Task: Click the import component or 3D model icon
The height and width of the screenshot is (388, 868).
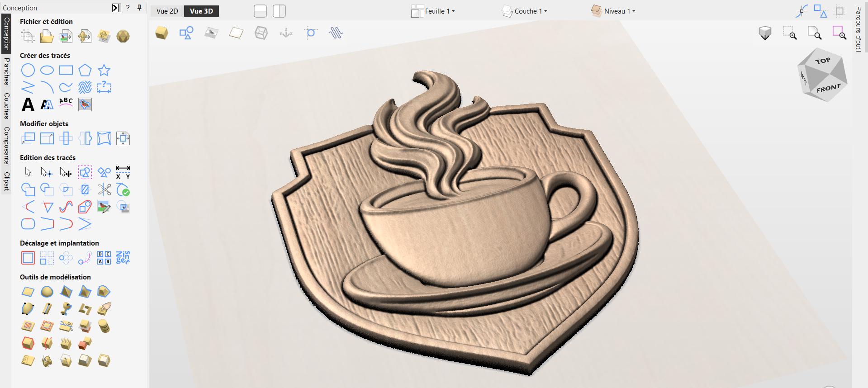Action: 104,36
